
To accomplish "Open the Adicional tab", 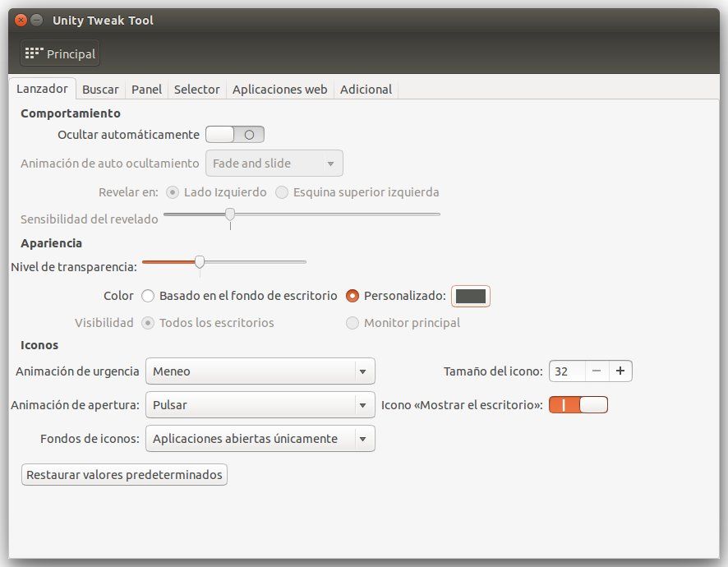I will coord(366,90).
